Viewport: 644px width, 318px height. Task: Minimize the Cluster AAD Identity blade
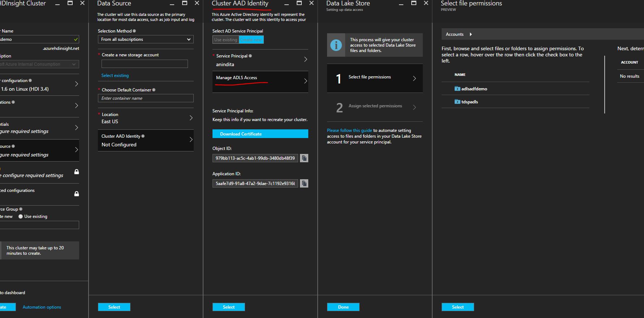click(x=287, y=3)
